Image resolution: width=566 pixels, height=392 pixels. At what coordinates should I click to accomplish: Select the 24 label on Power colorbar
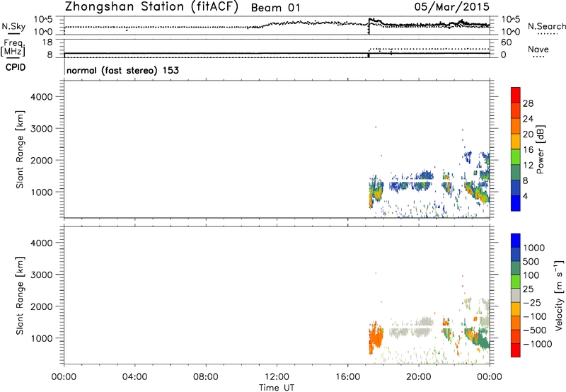tap(528, 119)
